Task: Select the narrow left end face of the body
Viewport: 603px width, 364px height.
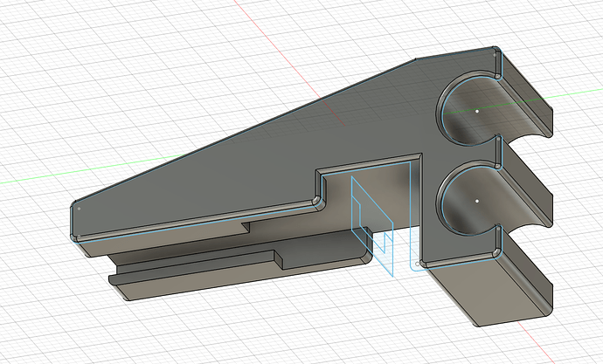Action: click(x=72, y=223)
